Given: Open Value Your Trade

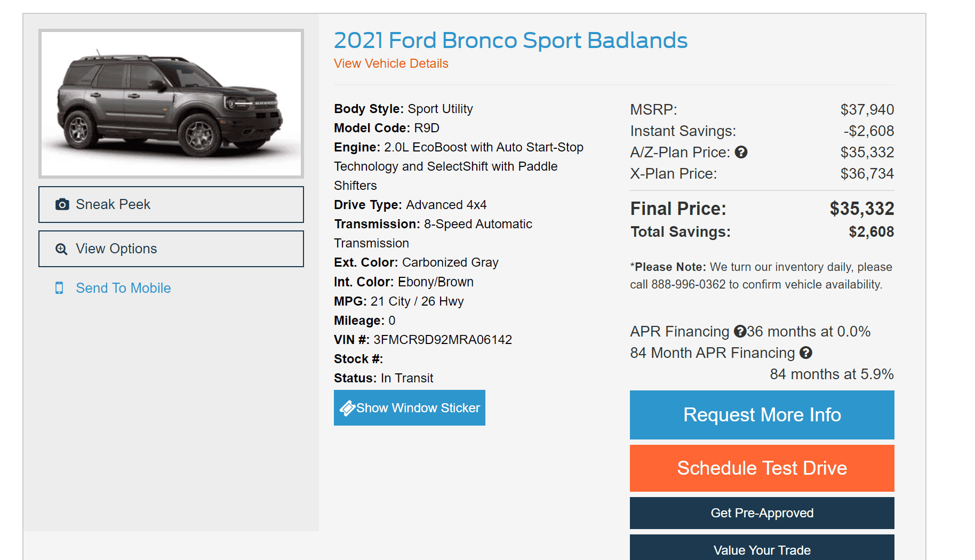Looking at the screenshot, I should tap(762, 549).
